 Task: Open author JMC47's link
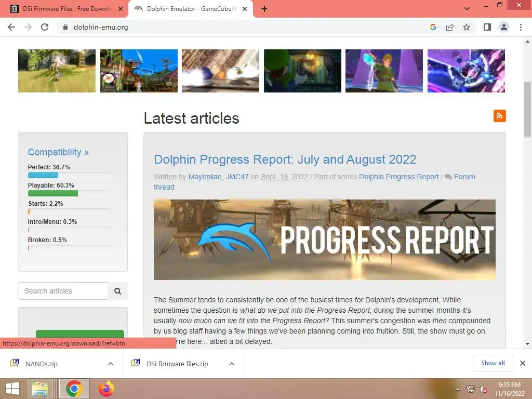pyautogui.click(x=237, y=177)
